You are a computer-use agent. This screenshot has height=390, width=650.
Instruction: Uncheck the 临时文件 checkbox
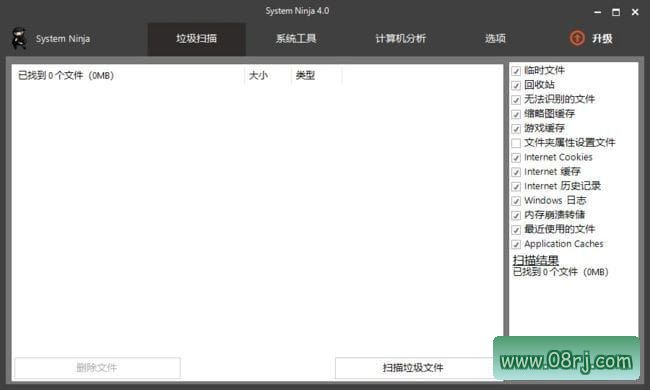[516, 71]
